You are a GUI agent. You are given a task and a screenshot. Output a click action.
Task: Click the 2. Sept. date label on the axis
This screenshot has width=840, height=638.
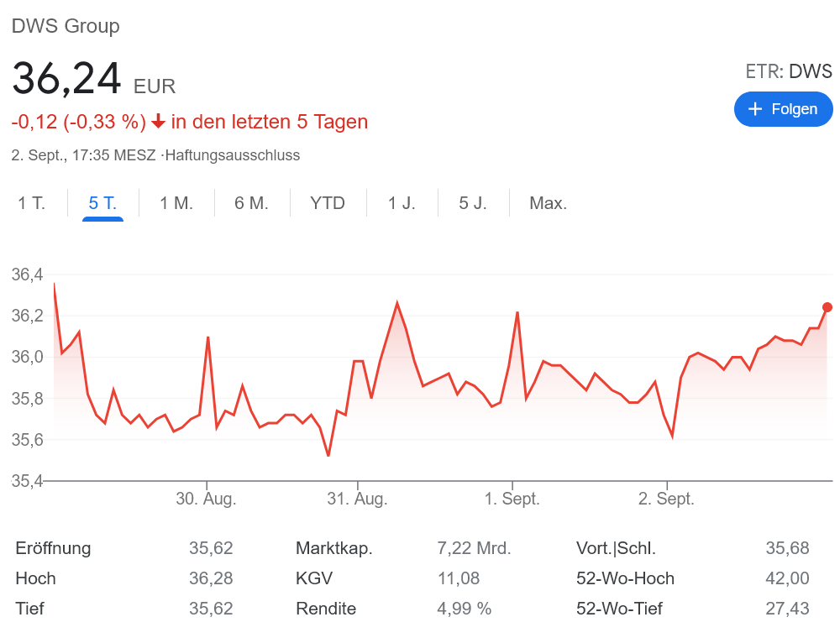[666, 499]
